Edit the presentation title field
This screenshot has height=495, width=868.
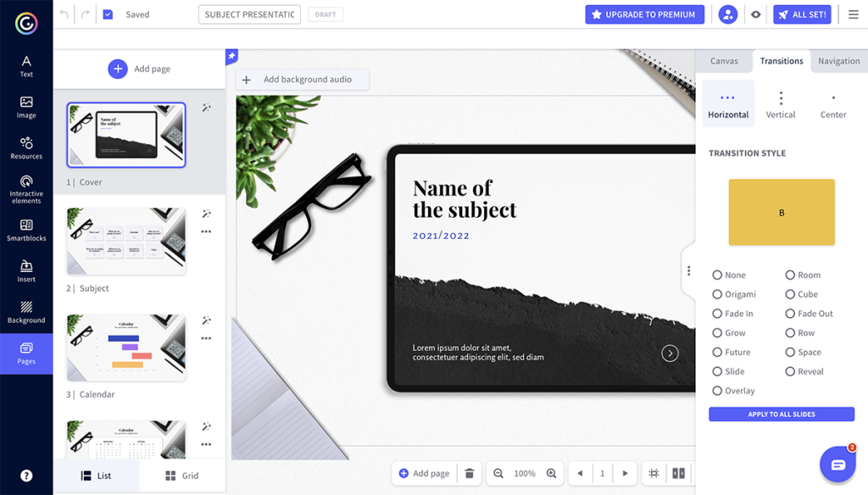(x=250, y=14)
